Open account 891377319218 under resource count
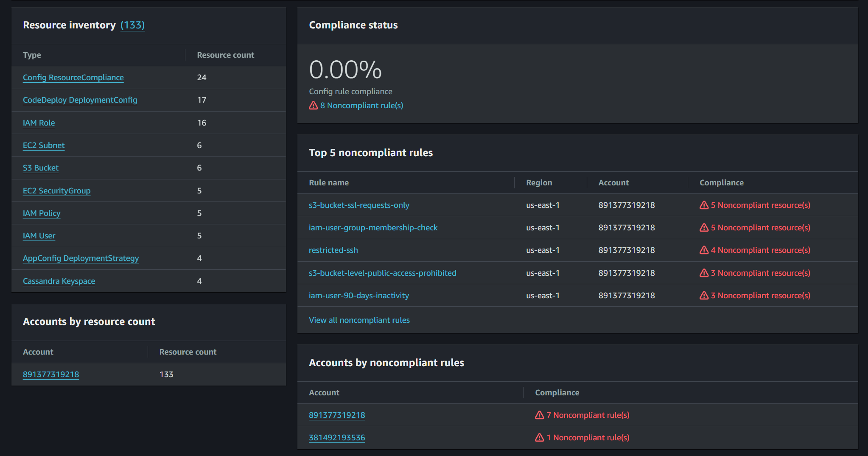 (x=50, y=375)
